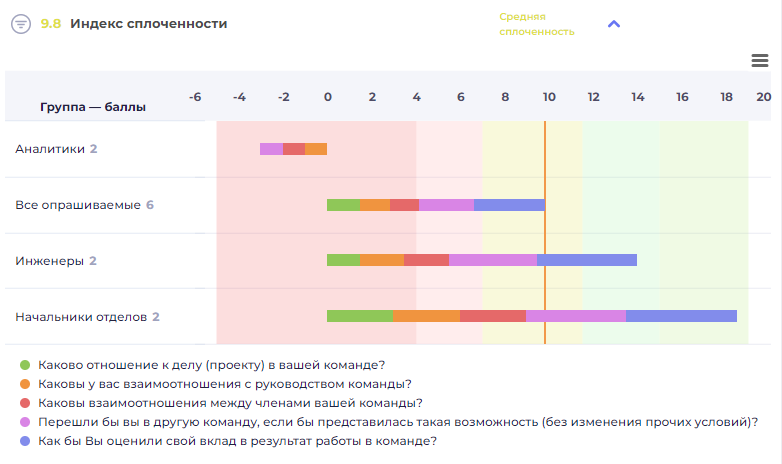The width and height of the screenshot is (782, 464).
Task: Click the filter icon beside score 9.8
Action: pyautogui.click(x=20, y=24)
